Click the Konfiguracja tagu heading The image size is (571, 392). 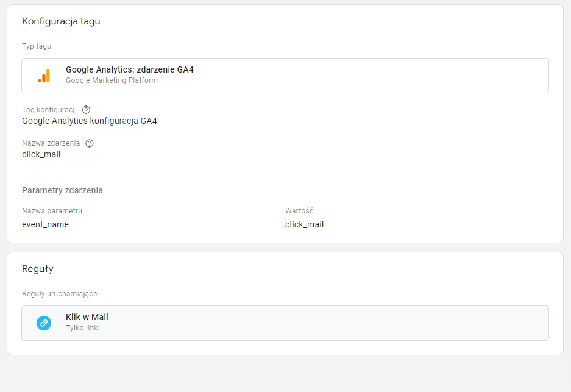coord(61,21)
